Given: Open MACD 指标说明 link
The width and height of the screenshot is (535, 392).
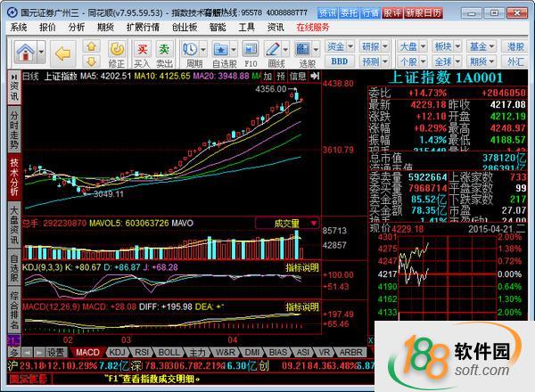Looking at the screenshot, I should click(x=302, y=306).
